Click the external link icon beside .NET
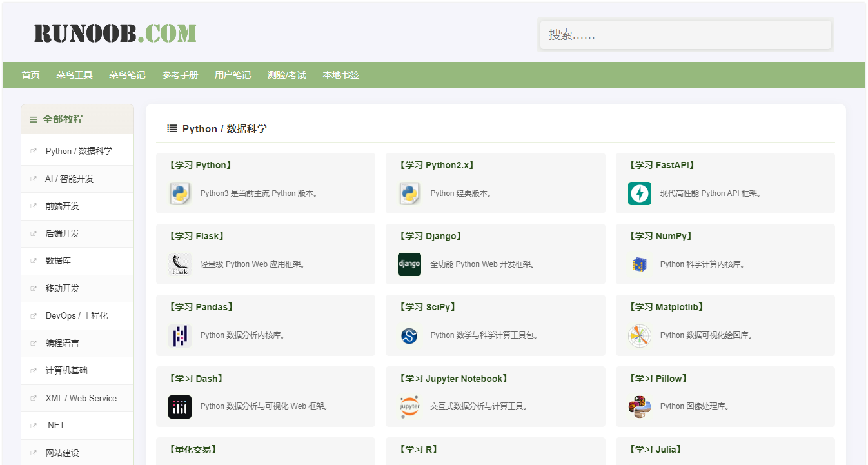 34,426
